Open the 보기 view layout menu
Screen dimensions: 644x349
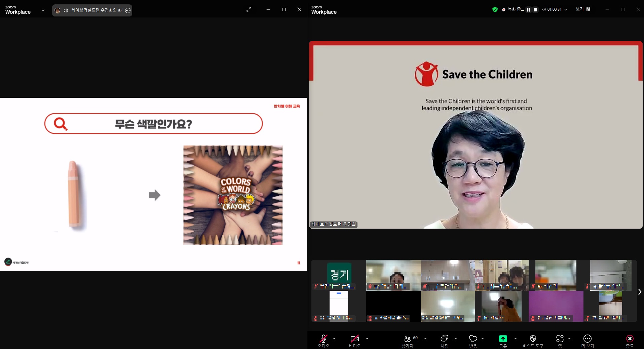(x=583, y=9)
